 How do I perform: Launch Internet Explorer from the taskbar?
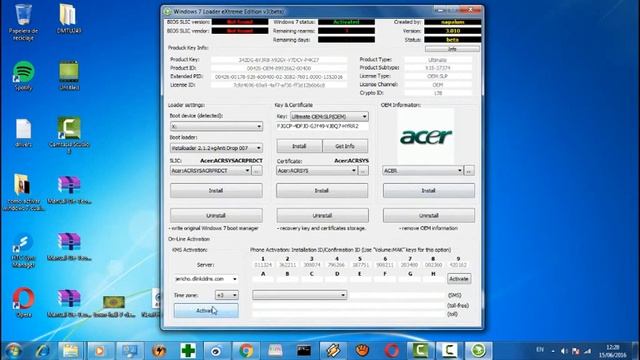42,351
